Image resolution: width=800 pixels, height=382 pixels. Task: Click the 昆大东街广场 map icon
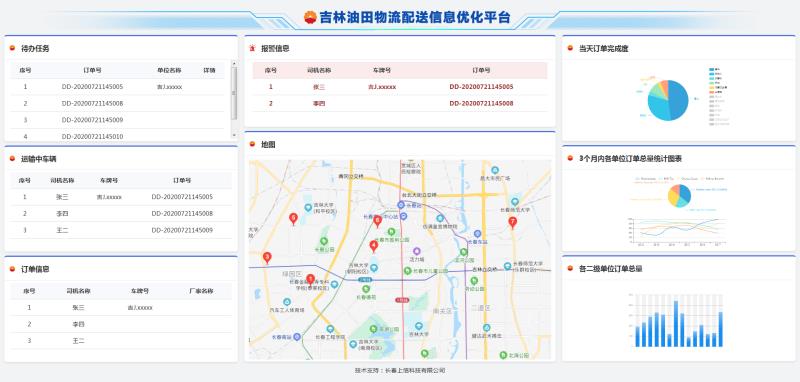pos(495,170)
